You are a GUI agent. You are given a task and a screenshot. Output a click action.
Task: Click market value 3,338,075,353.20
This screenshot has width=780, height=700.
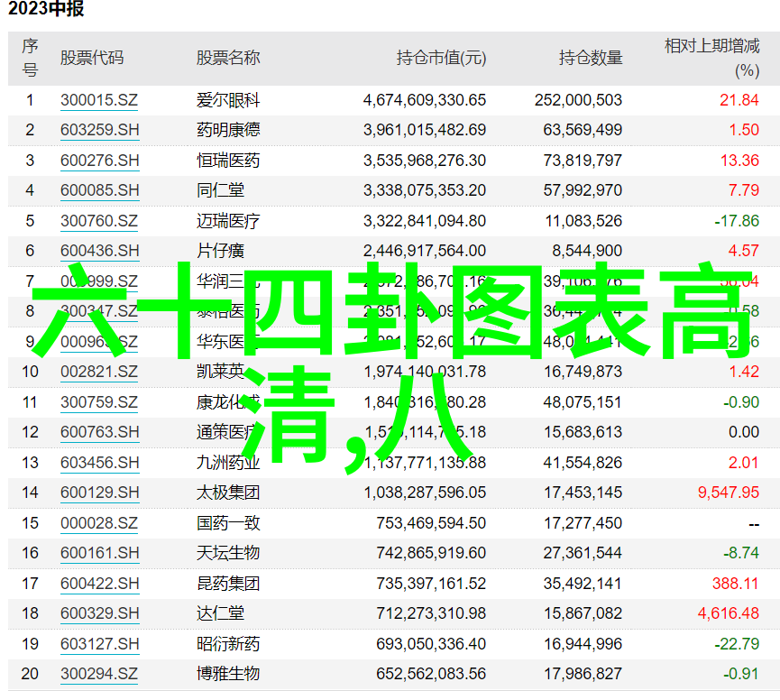pos(425,190)
